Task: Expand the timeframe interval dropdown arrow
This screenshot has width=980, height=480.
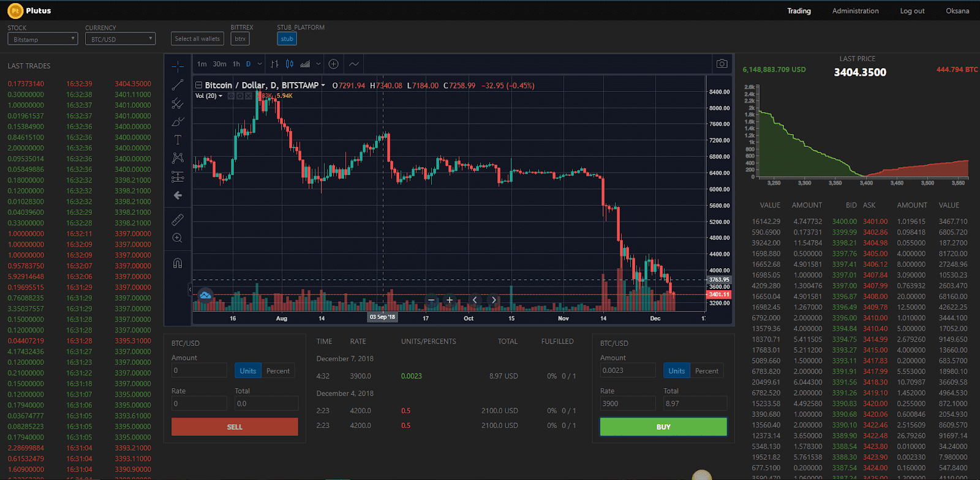Action: 260,64
